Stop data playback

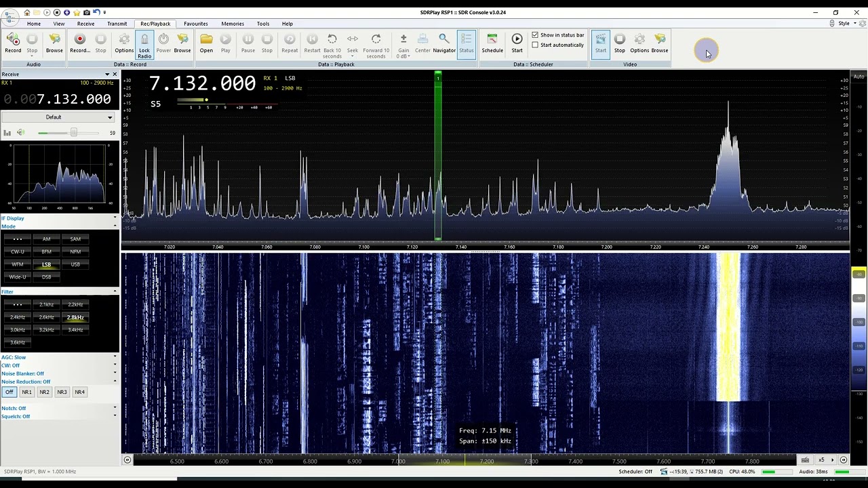[267, 43]
